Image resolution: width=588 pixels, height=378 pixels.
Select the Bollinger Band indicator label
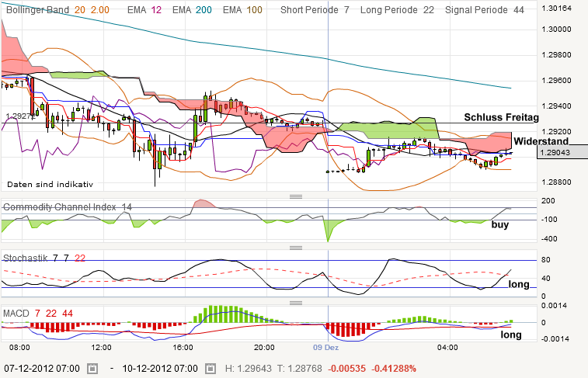pyautogui.click(x=37, y=10)
